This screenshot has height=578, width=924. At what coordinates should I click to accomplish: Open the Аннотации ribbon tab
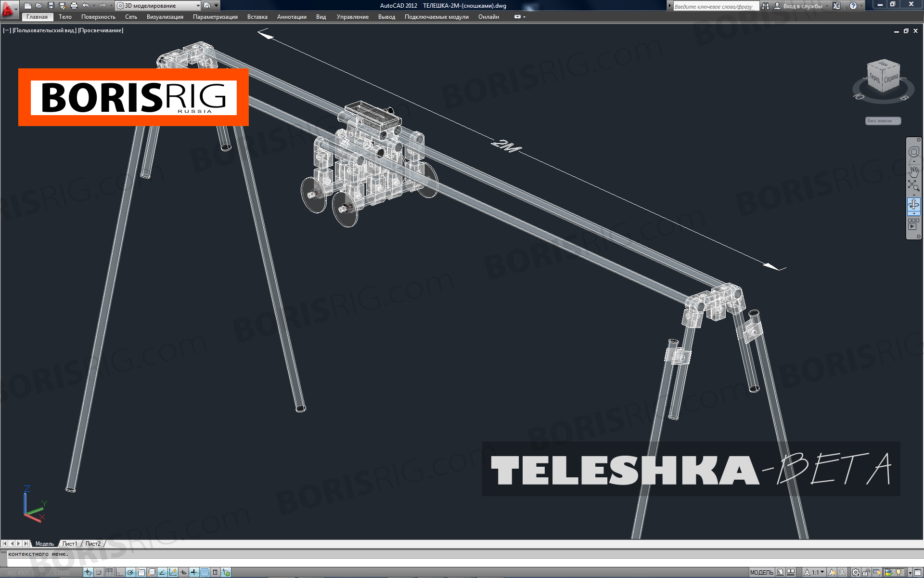coord(292,17)
